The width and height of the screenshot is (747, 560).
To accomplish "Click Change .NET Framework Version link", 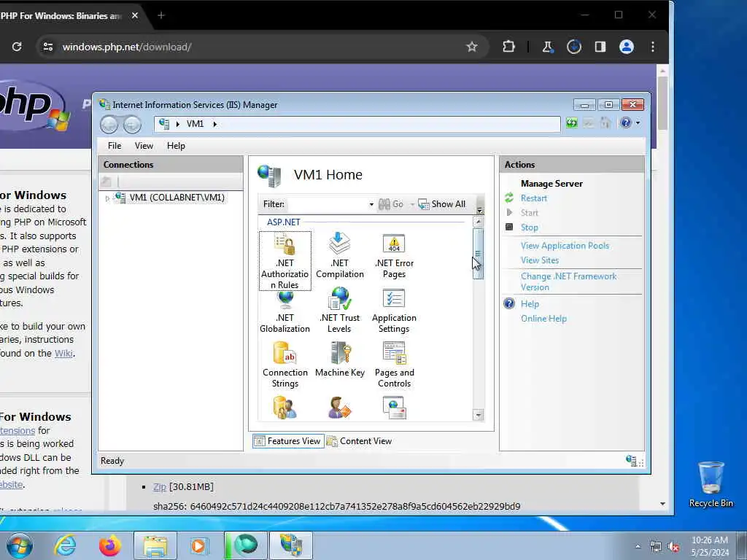I will [568, 281].
